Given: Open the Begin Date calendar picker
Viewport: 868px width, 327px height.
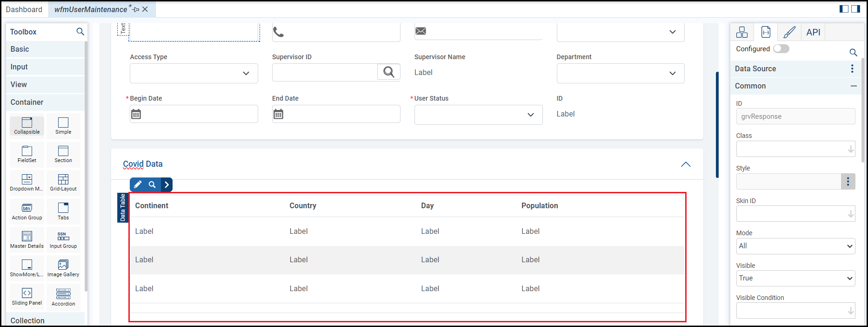Looking at the screenshot, I should tap(136, 114).
